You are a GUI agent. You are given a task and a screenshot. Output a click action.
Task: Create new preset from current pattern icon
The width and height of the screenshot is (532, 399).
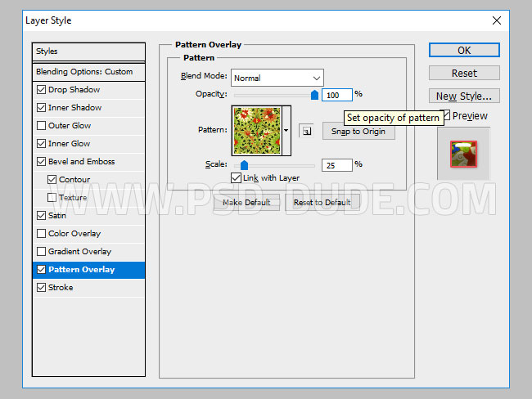[x=306, y=131]
